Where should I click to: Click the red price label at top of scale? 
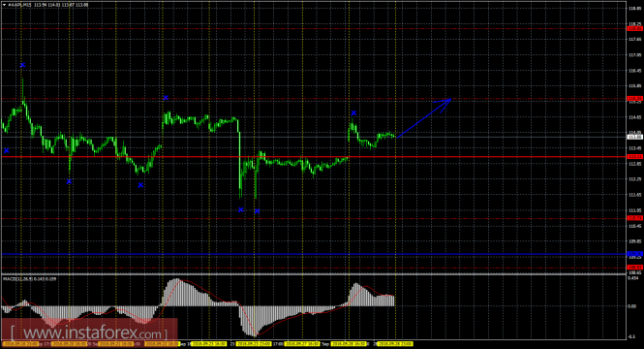[x=635, y=29]
